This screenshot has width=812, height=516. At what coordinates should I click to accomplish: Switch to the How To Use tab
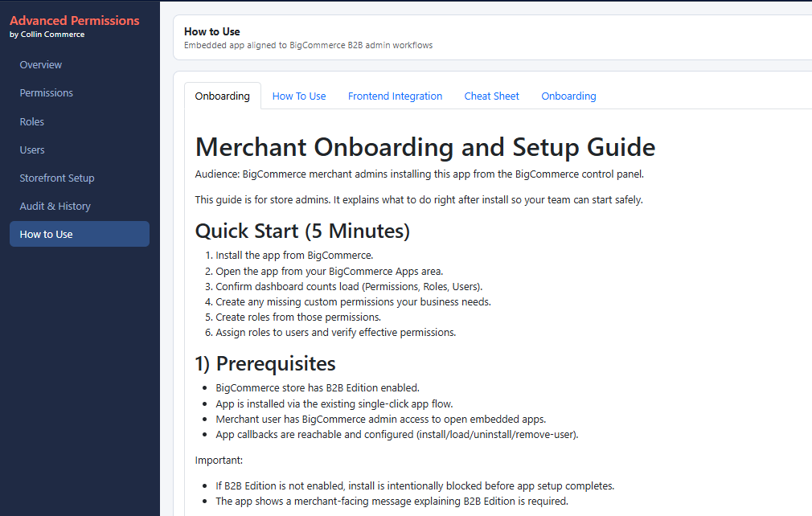tap(299, 96)
